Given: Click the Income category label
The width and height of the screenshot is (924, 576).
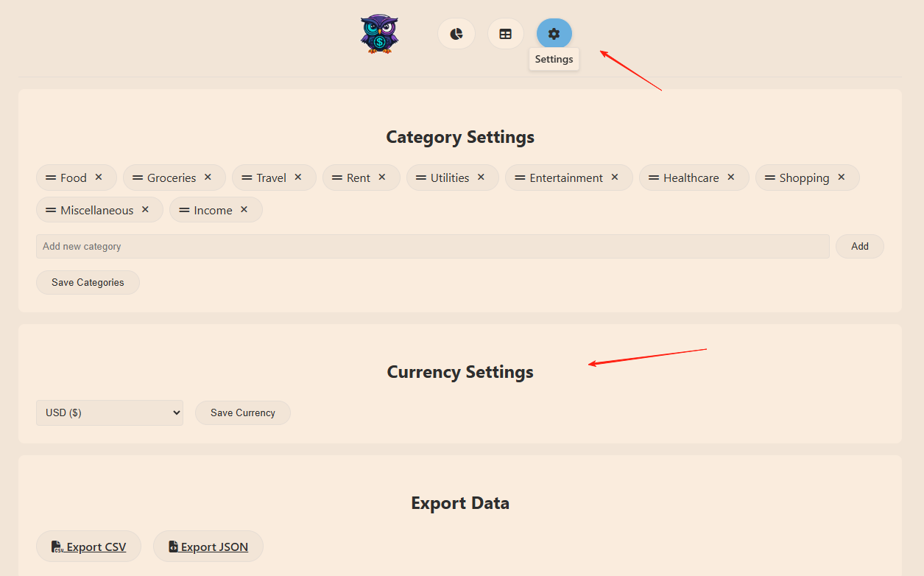Looking at the screenshot, I should [x=213, y=211].
